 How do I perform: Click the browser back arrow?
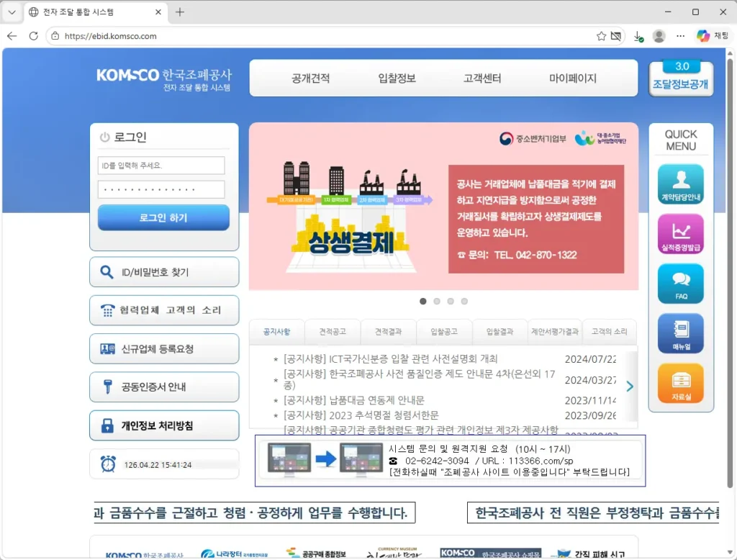(x=12, y=36)
